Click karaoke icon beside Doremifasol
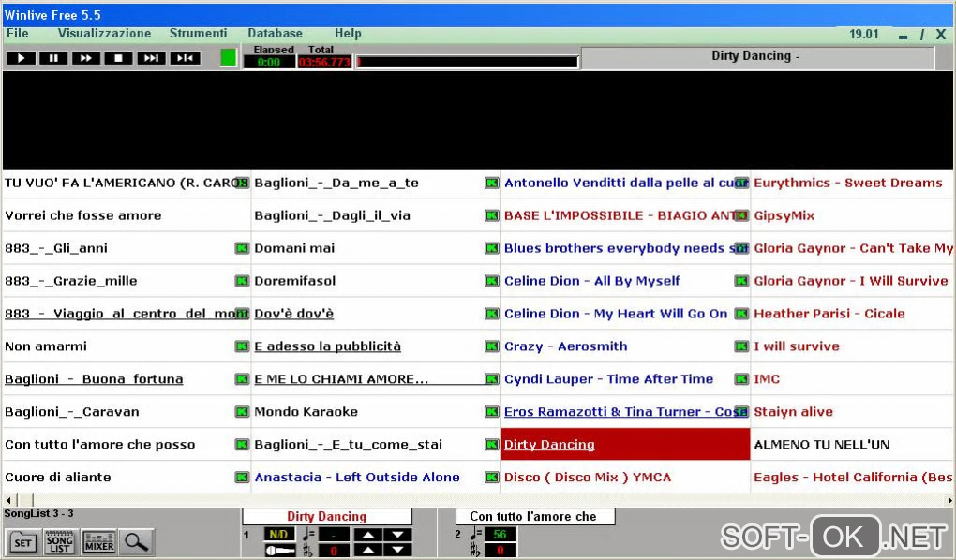Screen dimensions: 956x560 tap(491, 281)
